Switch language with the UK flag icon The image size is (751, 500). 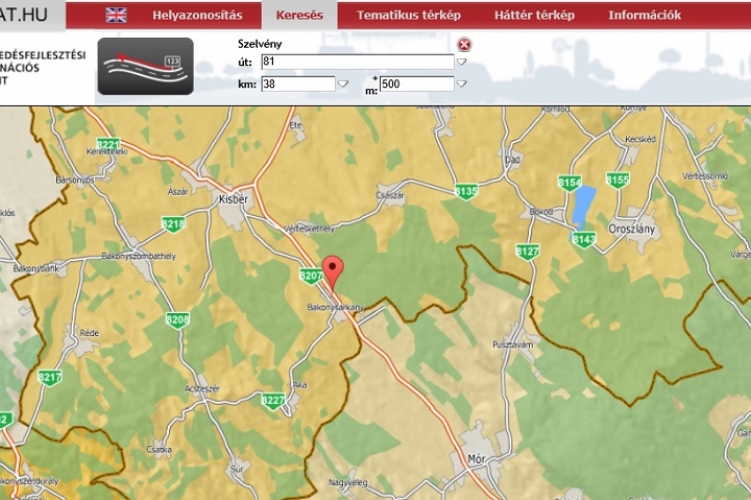[x=117, y=15]
